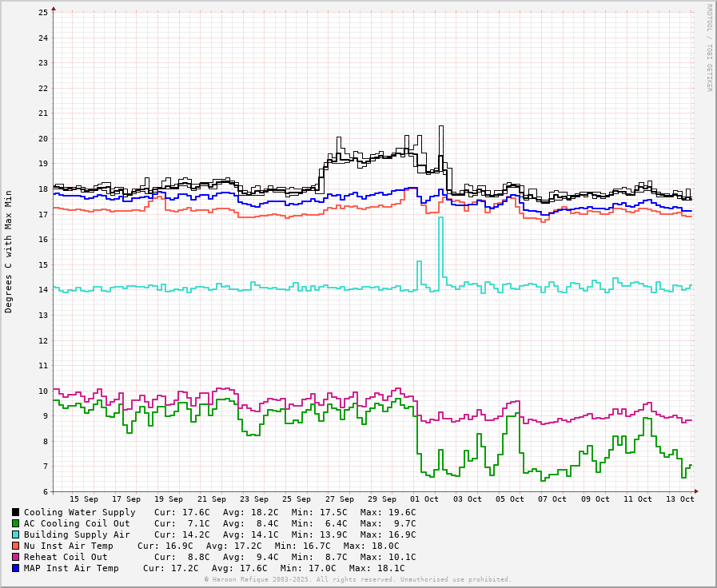Click the 14 value on the vertical axis
This screenshot has width=717, height=588.
(x=43, y=290)
